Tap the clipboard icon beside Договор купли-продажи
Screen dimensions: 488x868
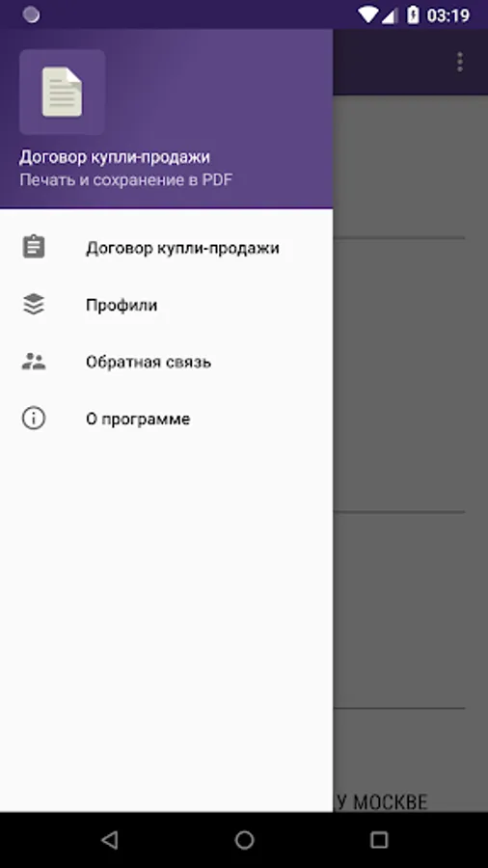pos(34,247)
